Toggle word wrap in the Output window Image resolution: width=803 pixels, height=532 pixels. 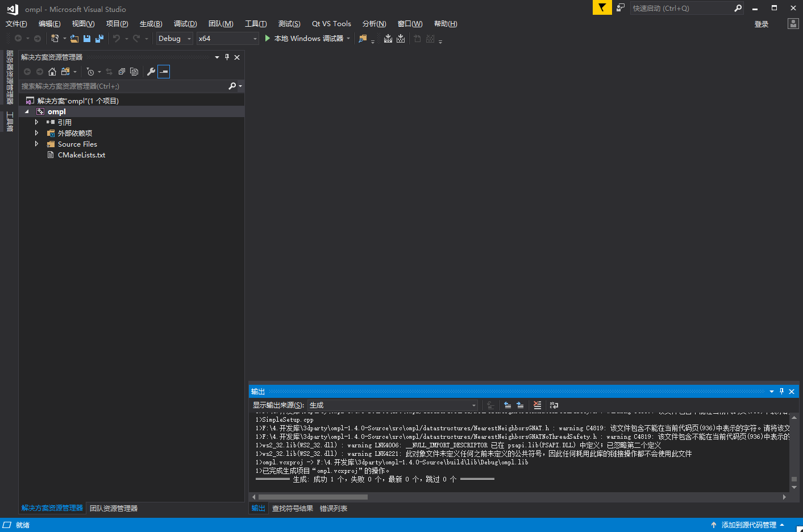click(x=554, y=405)
